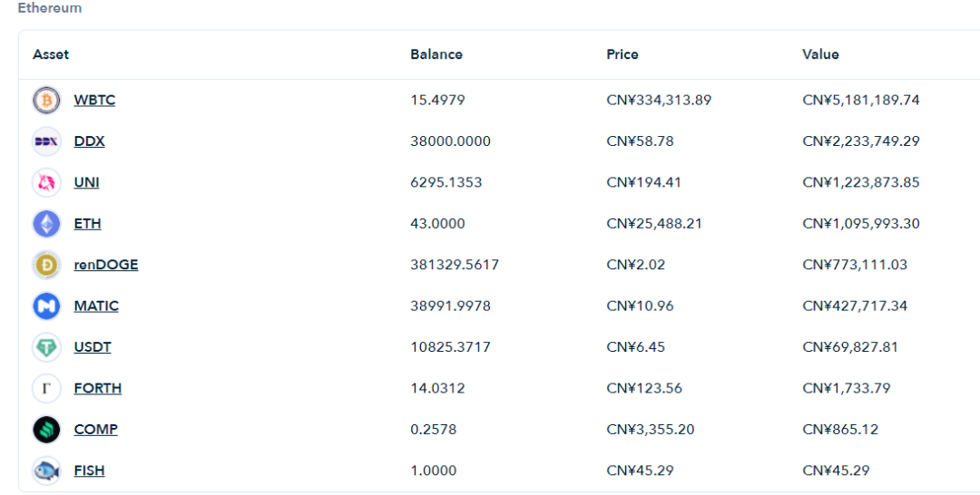Open the DDX asset link
980x495 pixels.
pyautogui.click(x=89, y=141)
